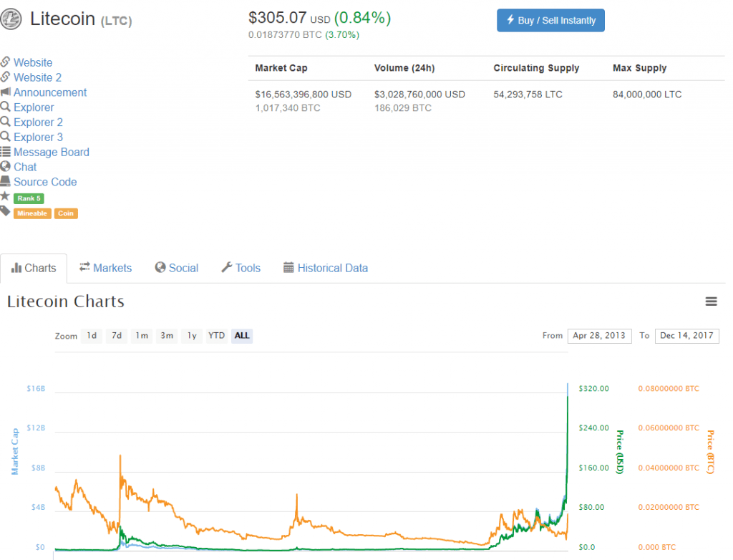
Task: Select the 1y zoom range
Action: [x=191, y=335]
